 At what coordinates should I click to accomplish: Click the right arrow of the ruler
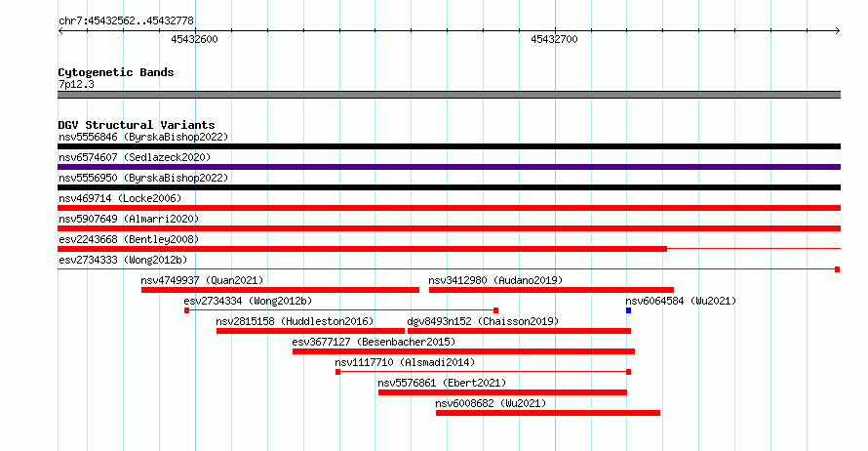pyautogui.click(x=837, y=31)
